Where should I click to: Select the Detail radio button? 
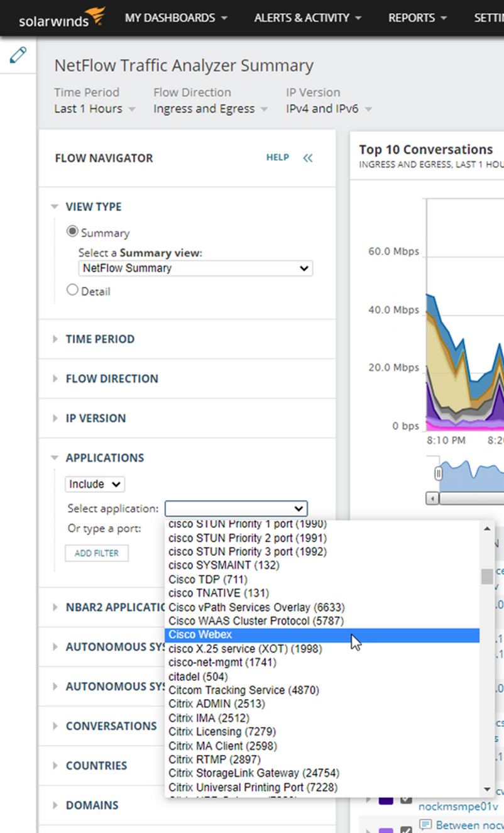tap(73, 290)
